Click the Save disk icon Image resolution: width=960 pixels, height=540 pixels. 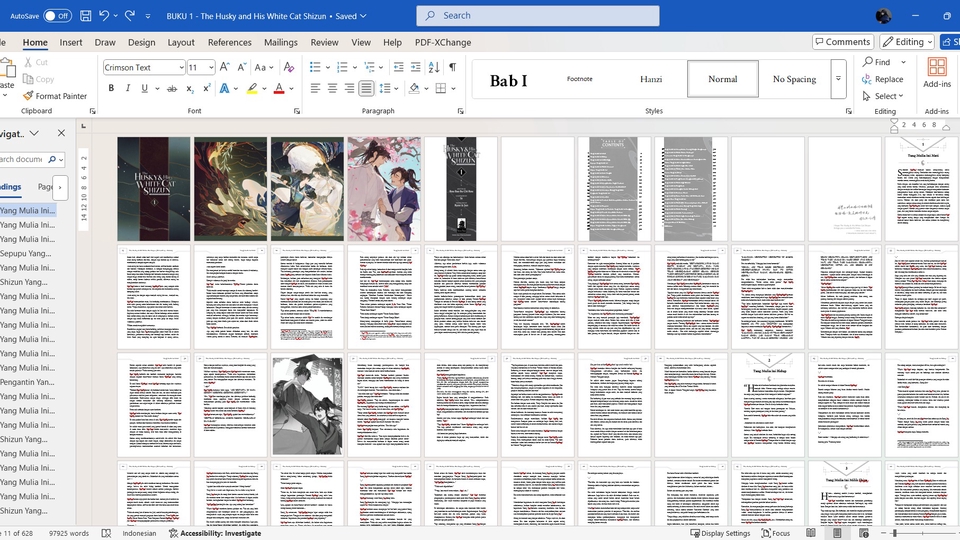pyautogui.click(x=86, y=16)
